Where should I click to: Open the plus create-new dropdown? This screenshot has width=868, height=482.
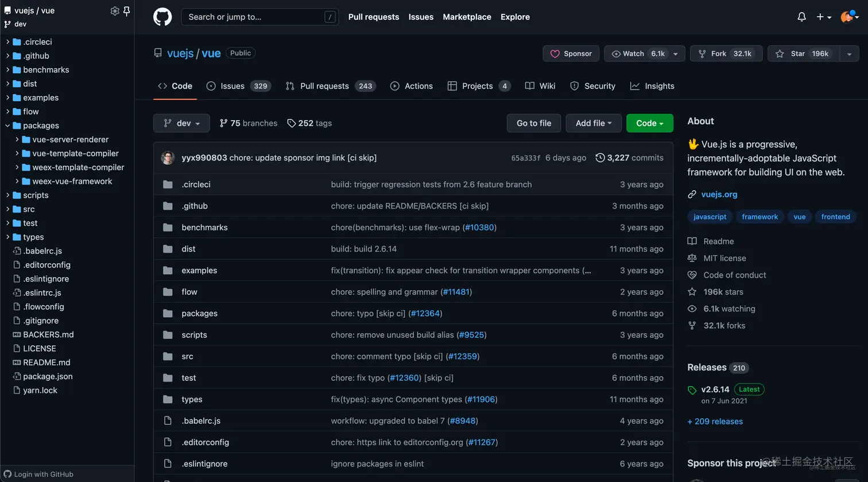click(824, 17)
